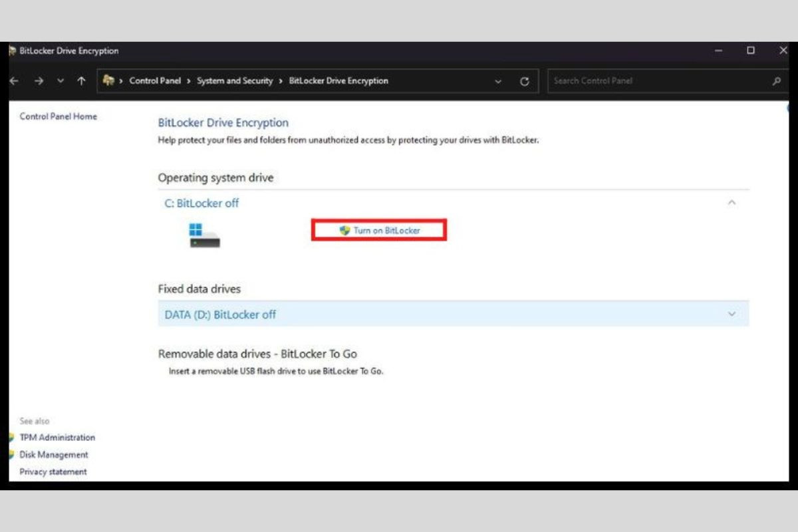
Task: Click the BitLocker title bar icon
Action: (13, 51)
